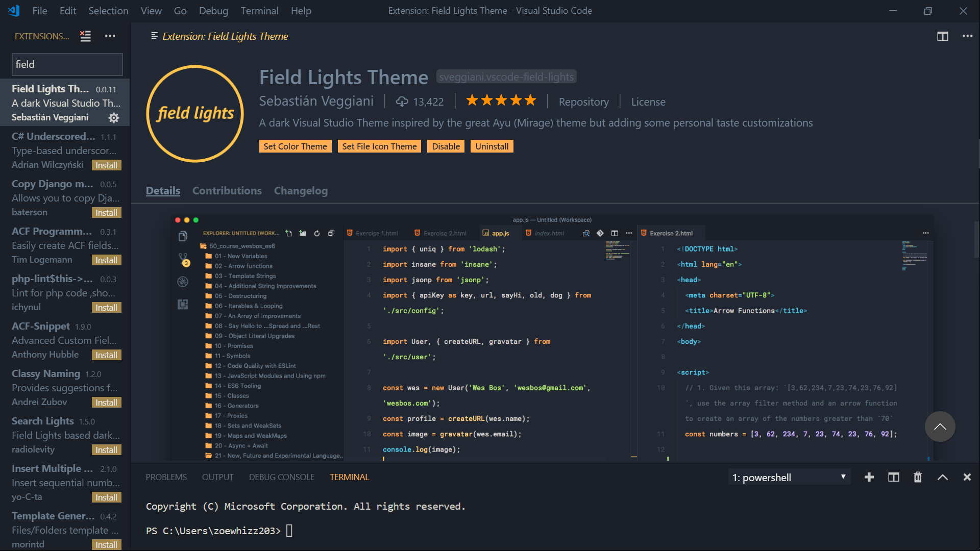980x551 pixels.
Task: Click the extensions search field
Action: click(x=67, y=64)
